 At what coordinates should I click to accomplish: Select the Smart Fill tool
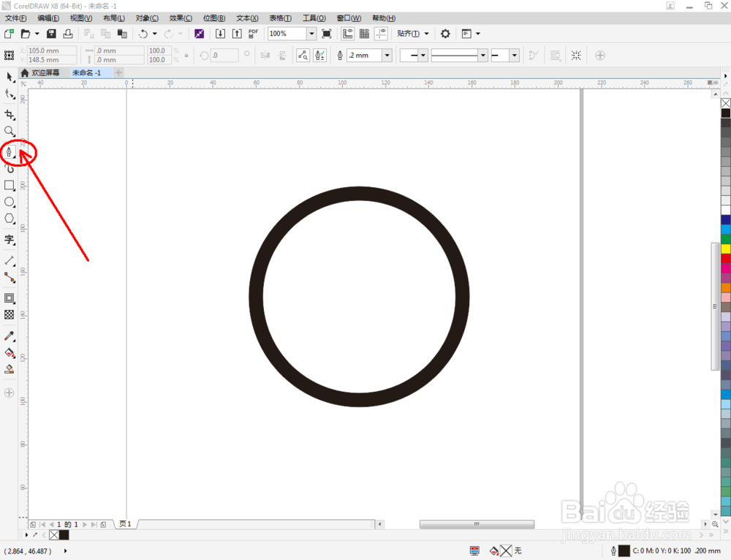click(10, 369)
